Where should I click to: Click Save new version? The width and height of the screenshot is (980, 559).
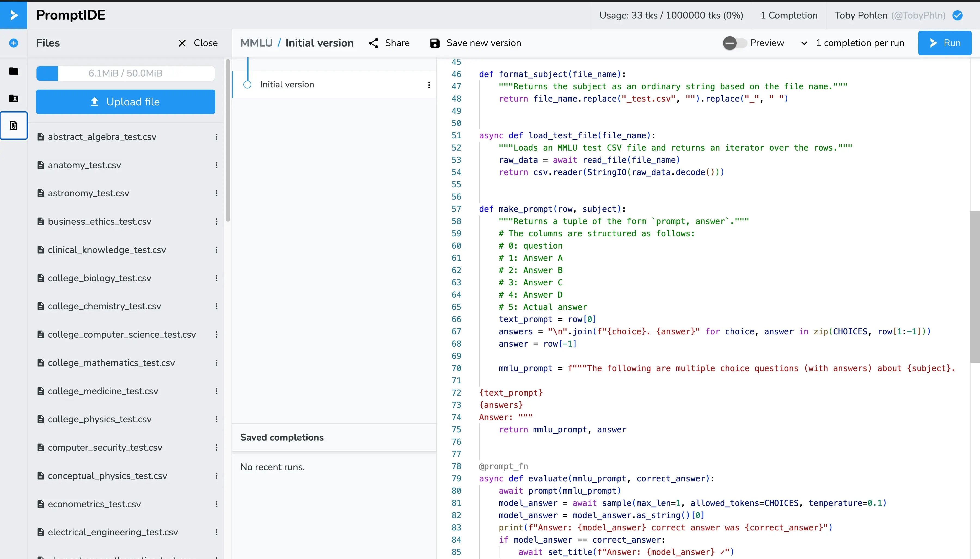coord(475,43)
